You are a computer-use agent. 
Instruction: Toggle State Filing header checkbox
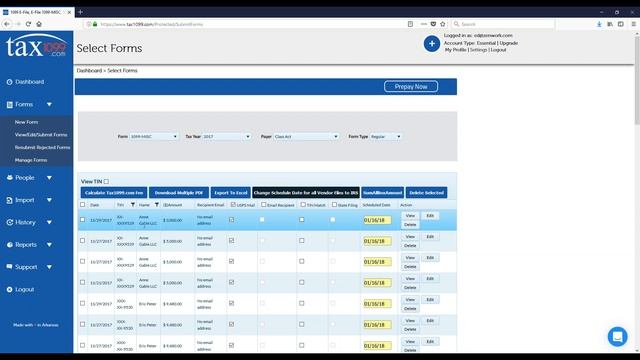coord(334,205)
